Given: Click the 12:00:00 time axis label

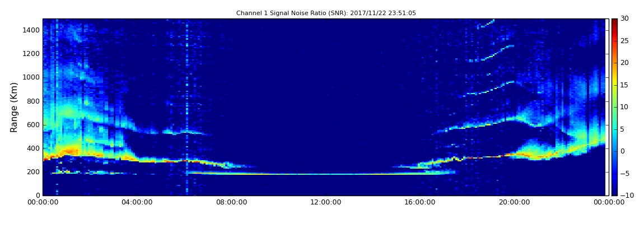Looking at the screenshot, I should (x=326, y=202).
